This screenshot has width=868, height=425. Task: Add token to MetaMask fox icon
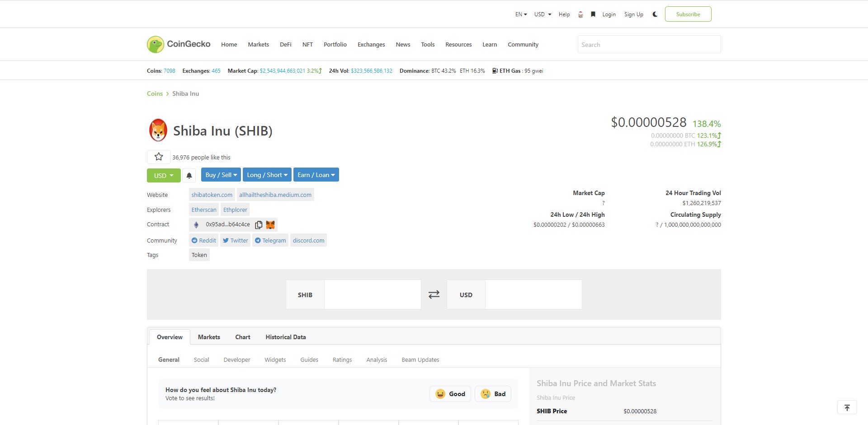pyautogui.click(x=270, y=224)
